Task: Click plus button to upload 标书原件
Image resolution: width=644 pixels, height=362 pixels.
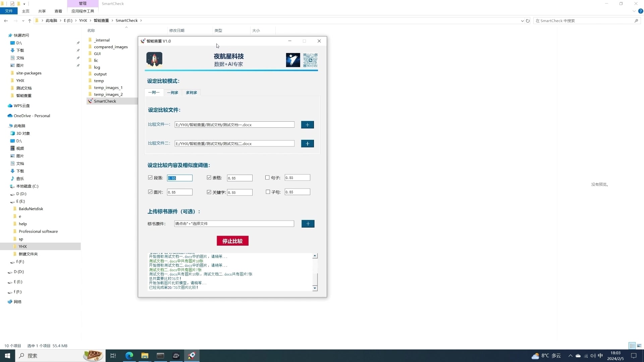Action: pyautogui.click(x=308, y=224)
